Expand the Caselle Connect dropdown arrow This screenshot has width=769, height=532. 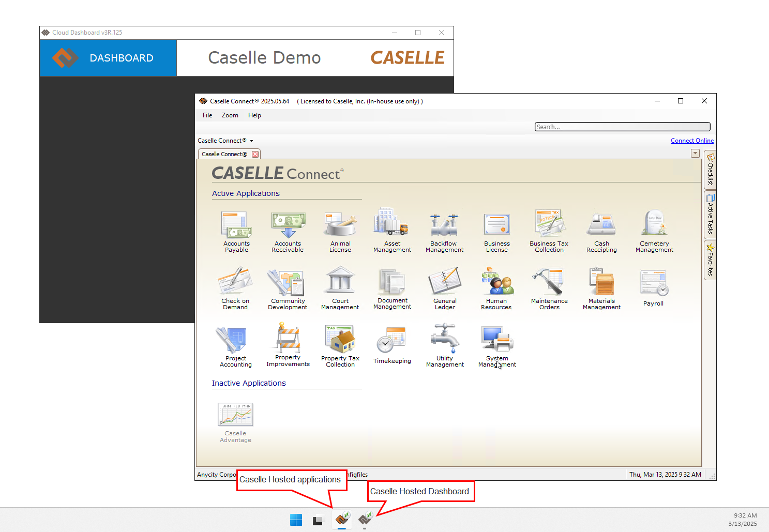click(252, 141)
